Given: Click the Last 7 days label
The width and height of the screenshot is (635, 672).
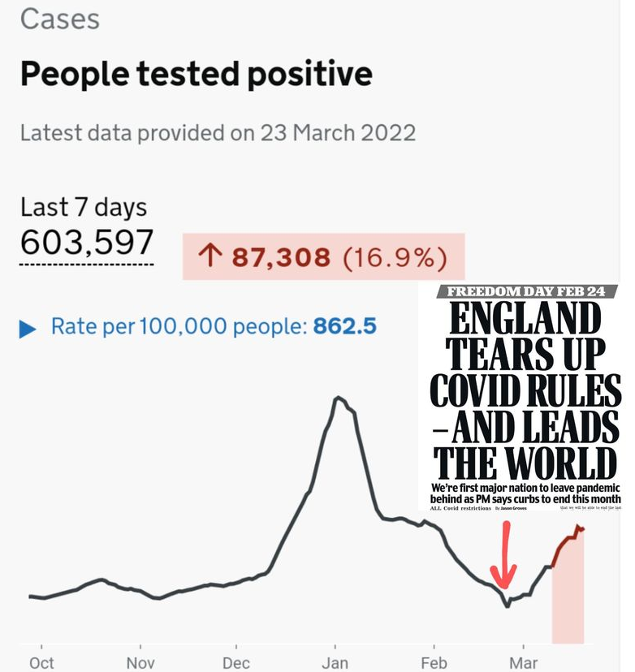Looking at the screenshot, I should point(84,207).
